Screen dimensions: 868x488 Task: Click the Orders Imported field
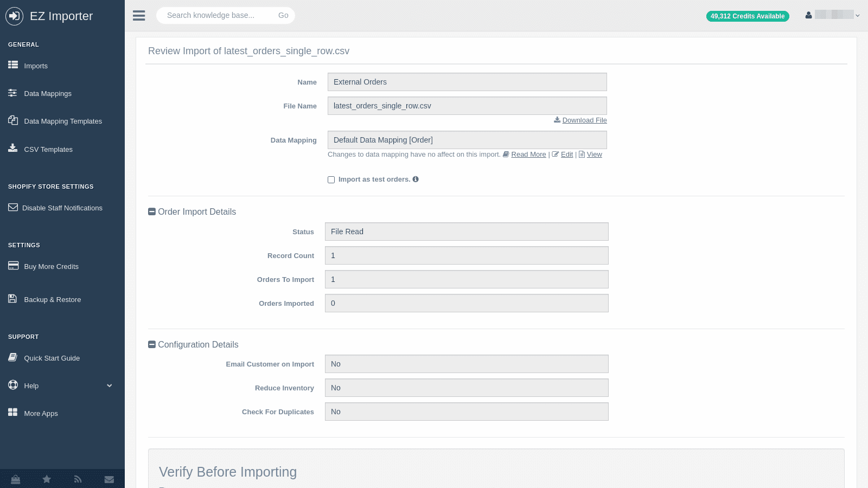(x=467, y=303)
